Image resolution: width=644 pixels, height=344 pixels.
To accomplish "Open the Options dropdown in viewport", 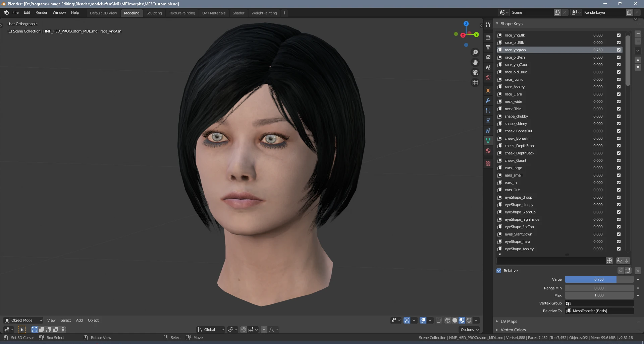I will point(470,330).
